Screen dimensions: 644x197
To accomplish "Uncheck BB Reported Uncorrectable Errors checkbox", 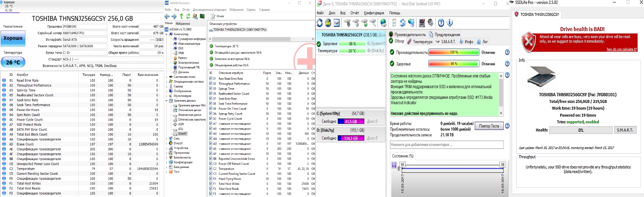I will point(211,159).
